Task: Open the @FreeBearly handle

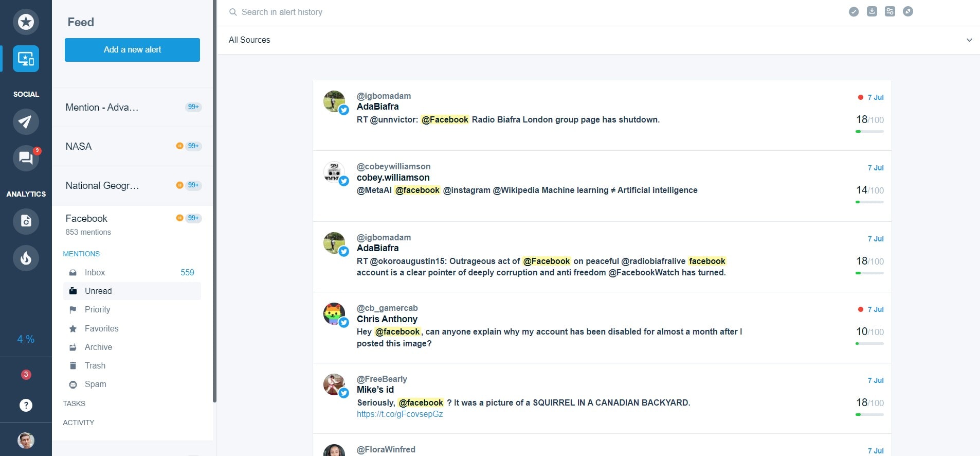Action: click(382, 379)
